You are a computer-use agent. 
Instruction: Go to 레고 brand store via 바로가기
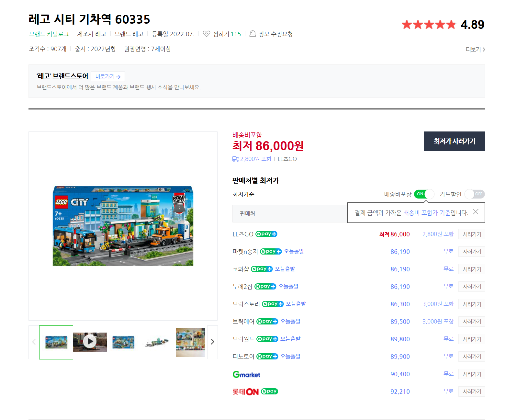[x=108, y=77]
